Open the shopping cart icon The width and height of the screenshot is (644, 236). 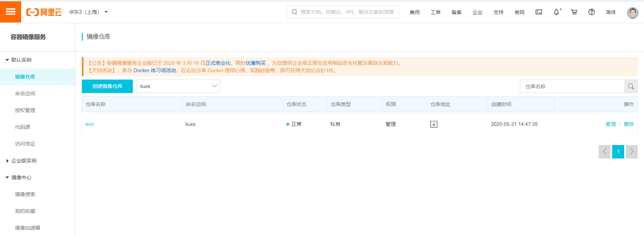tap(574, 12)
